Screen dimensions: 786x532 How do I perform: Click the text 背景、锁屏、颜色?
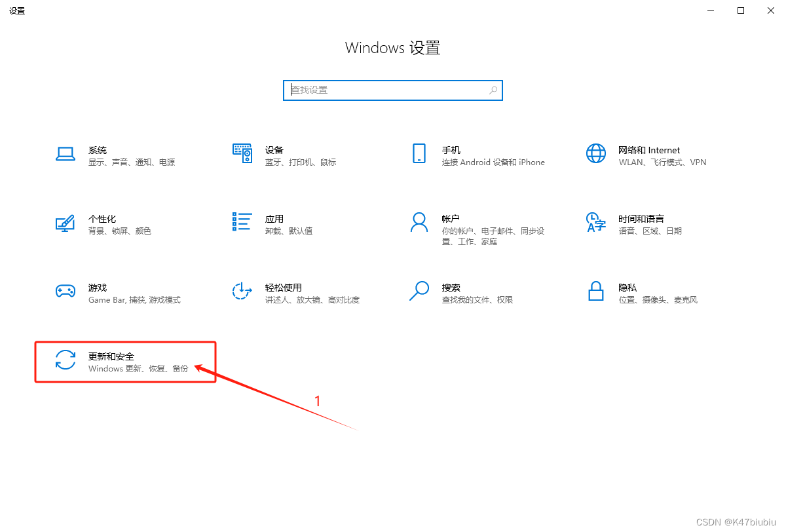click(x=120, y=231)
